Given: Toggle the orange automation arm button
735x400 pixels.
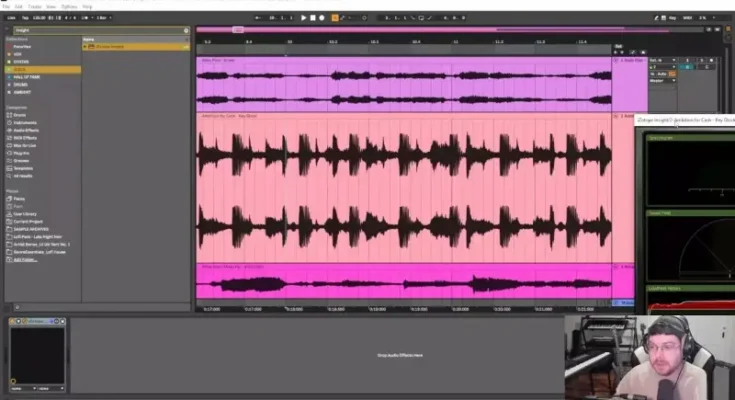Looking at the screenshot, I should click(336, 17).
